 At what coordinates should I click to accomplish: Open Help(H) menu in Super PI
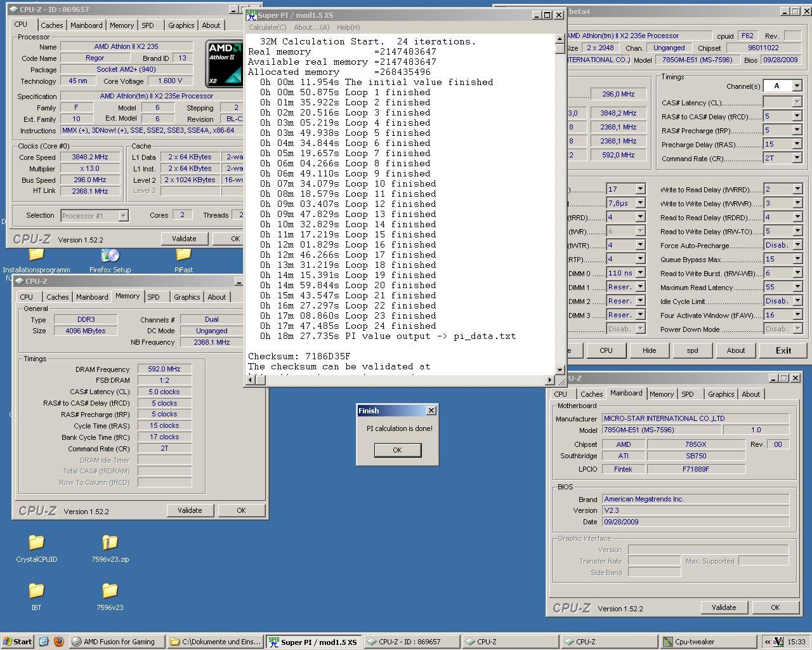[x=348, y=27]
